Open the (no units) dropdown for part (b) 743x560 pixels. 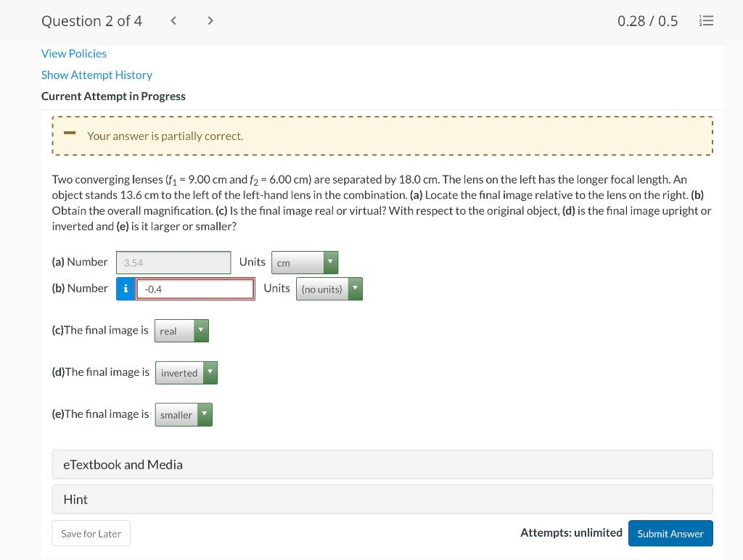point(329,289)
